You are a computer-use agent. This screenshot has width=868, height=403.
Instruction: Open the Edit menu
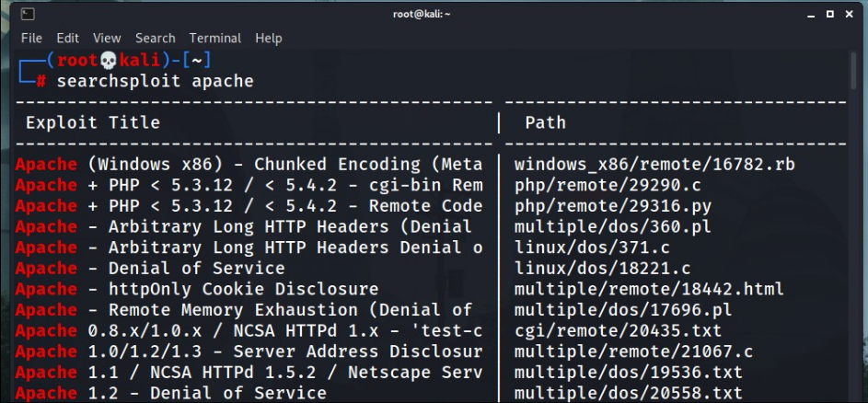click(x=67, y=38)
